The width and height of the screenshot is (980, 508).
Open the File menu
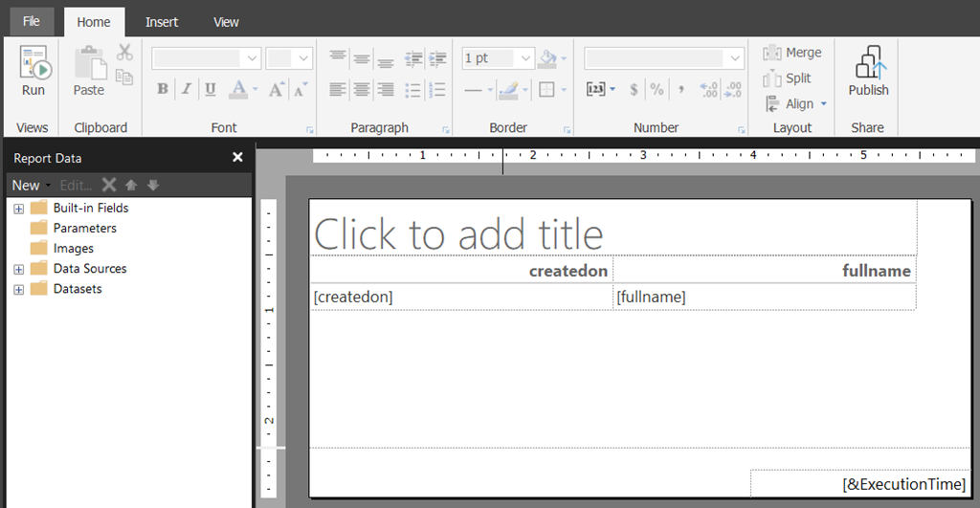(32, 21)
